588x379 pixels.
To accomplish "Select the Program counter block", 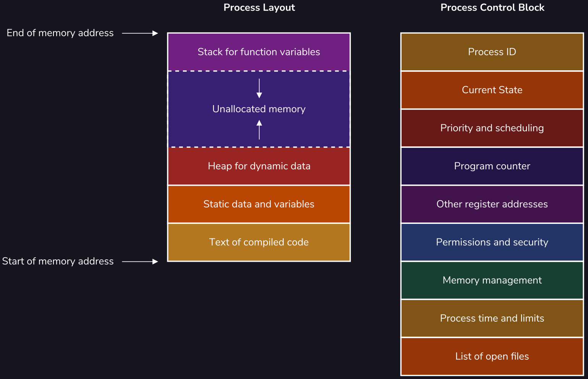I will coord(492,166).
